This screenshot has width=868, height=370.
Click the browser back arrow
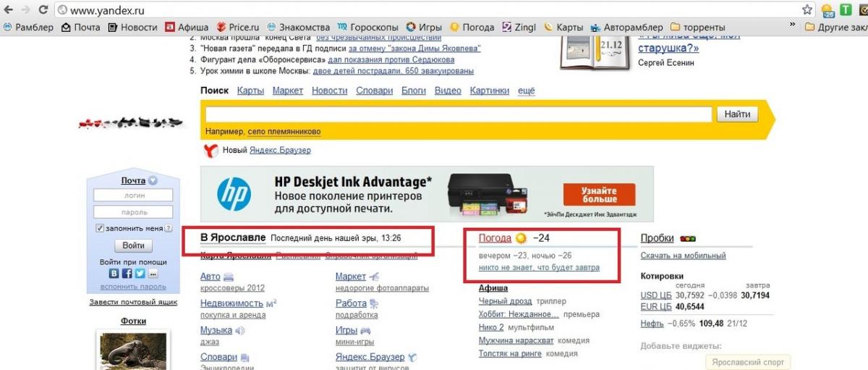point(8,10)
